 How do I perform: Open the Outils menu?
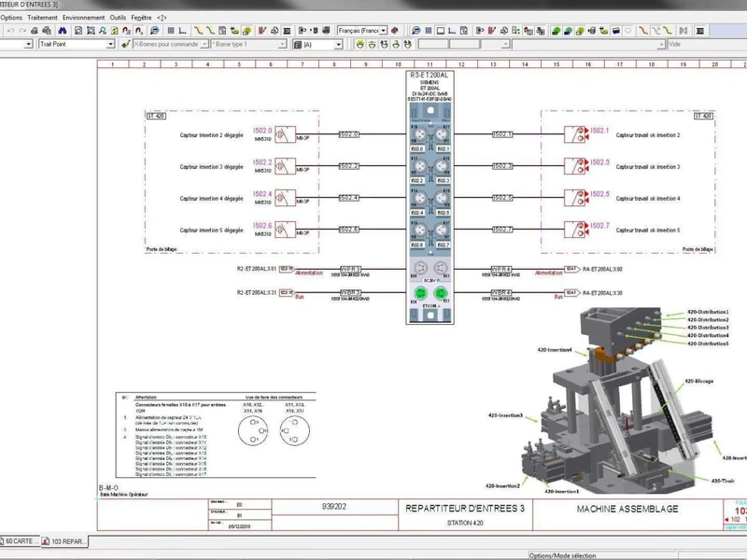coord(118,18)
